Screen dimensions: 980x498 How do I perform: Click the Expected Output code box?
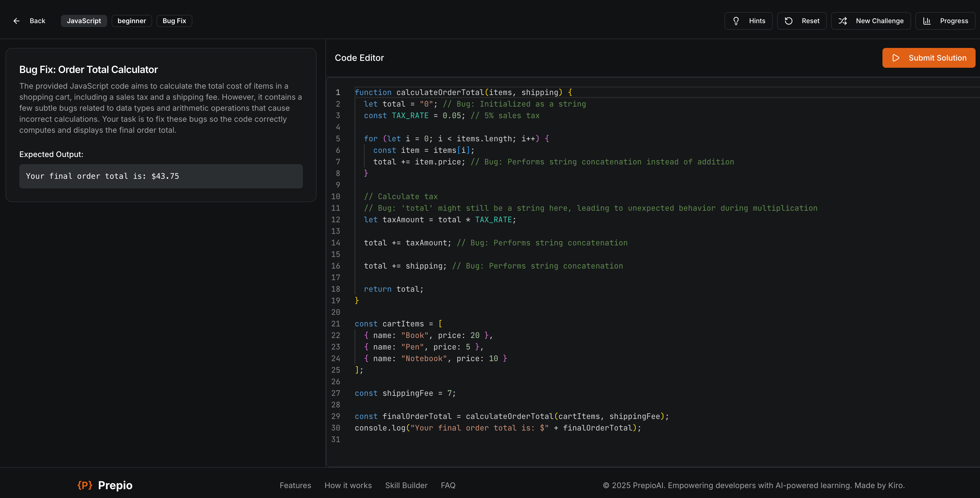tap(161, 176)
